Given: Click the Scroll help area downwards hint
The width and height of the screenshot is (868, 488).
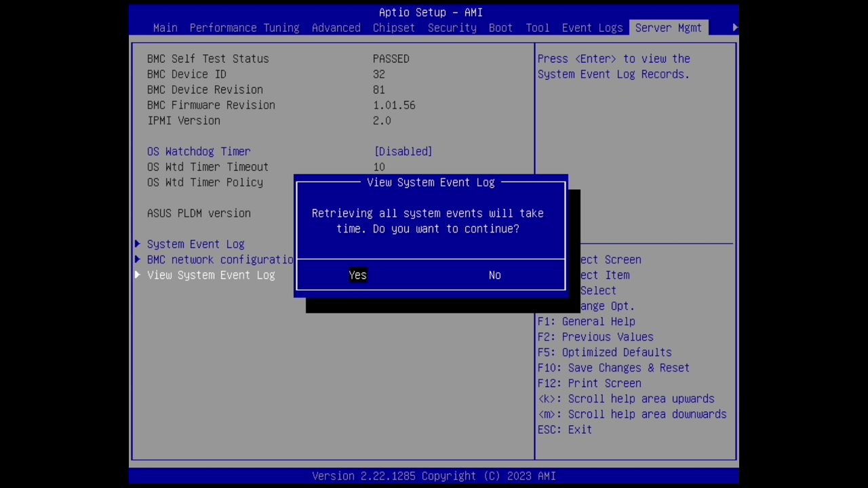Looking at the screenshot, I should tap(632, 415).
